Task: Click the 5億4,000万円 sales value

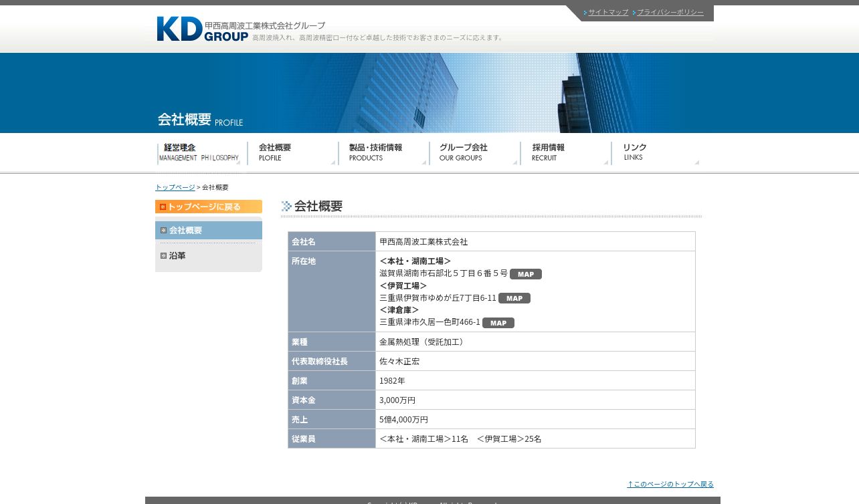Action: click(403, 419)
